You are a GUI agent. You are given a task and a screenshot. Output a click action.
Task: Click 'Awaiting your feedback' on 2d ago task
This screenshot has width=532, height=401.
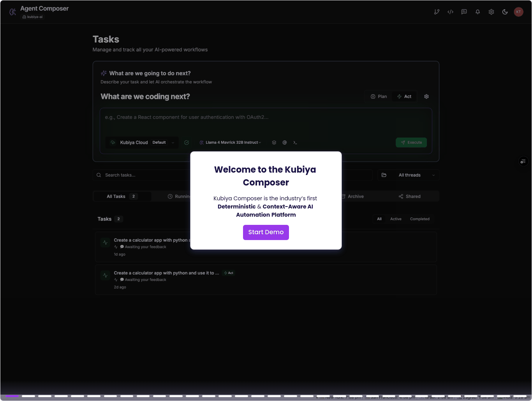pos(145,280)
